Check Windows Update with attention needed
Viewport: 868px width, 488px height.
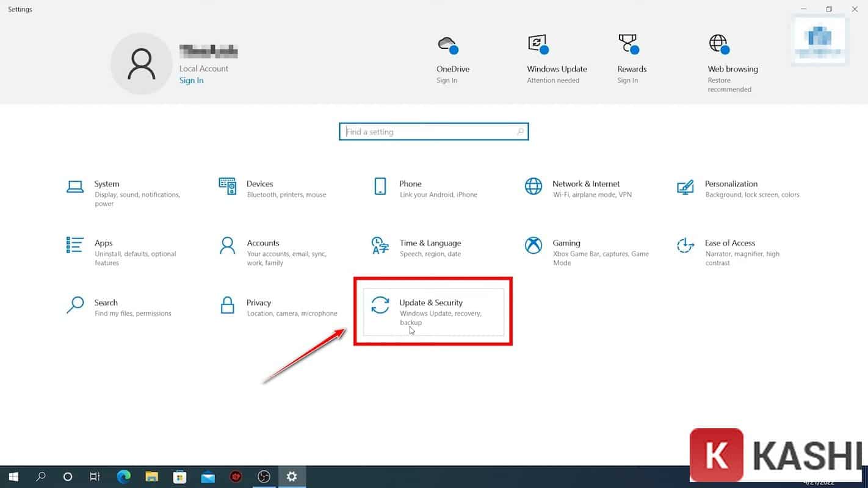556,59
